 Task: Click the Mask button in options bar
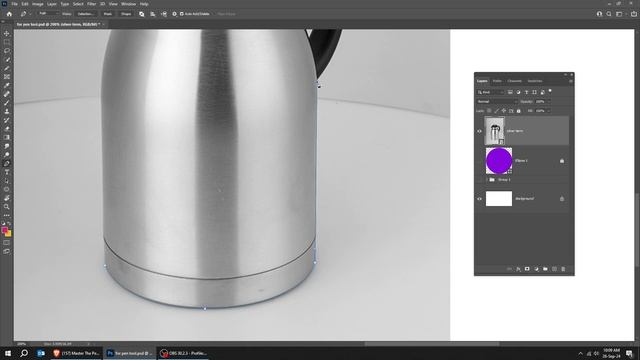tap(108, 14)
